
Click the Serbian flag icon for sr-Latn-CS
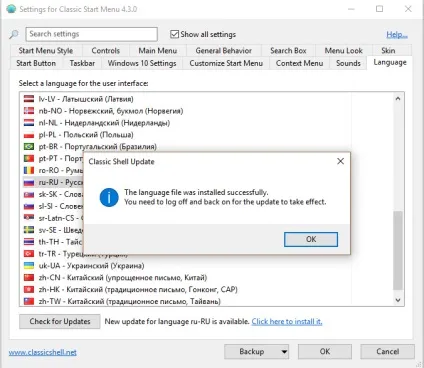pos(29,218)
